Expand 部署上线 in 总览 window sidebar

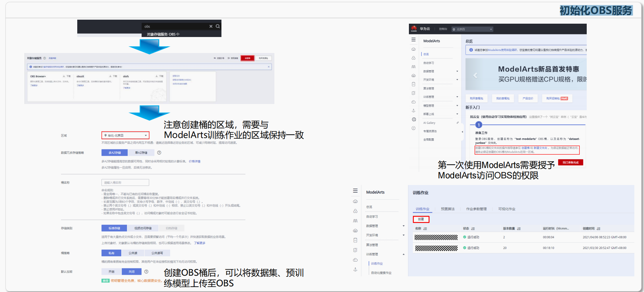(x=457, y=114)
